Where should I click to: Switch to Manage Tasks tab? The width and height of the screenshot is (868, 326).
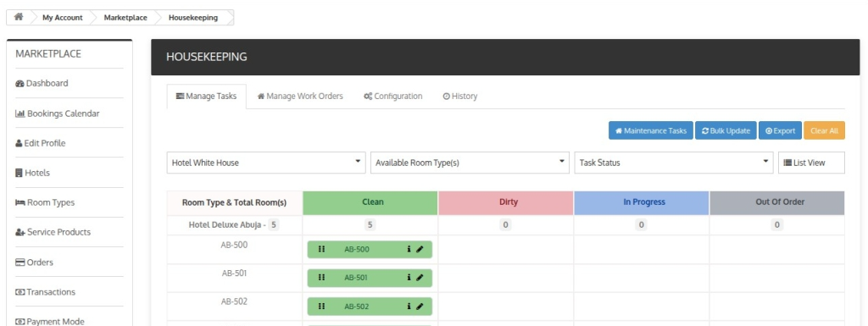point(207,97)
